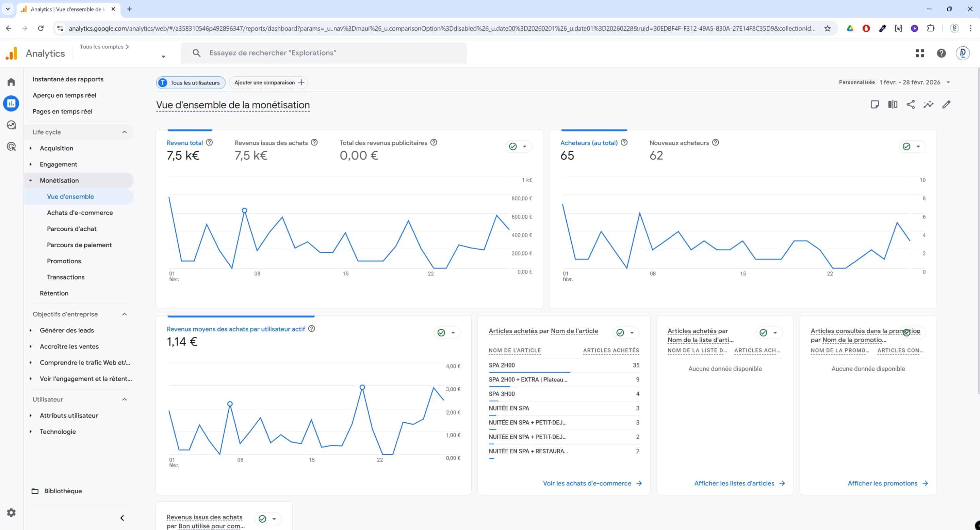Open the Explore section icon
Screen dimensions: 980x530
[11, 125]
